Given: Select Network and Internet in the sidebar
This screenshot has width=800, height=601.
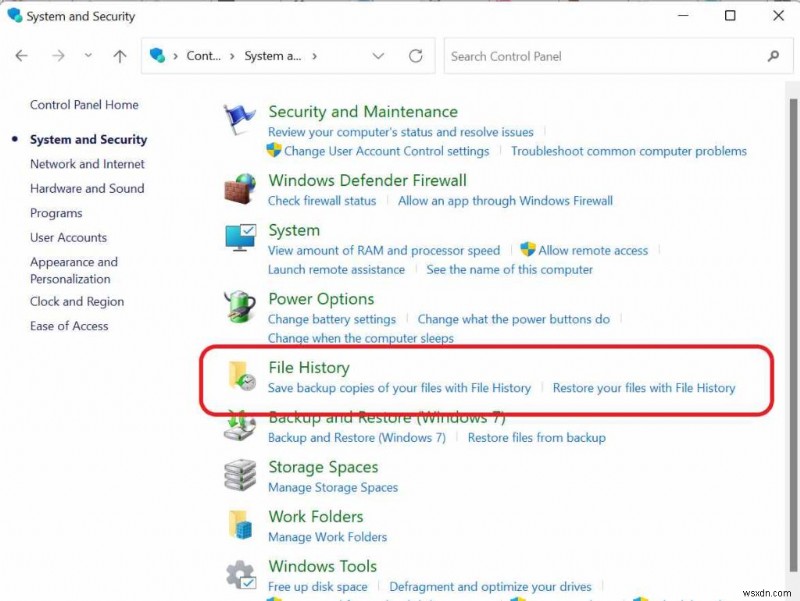Looking at the screenshot, I should click(x=87, y=163).
